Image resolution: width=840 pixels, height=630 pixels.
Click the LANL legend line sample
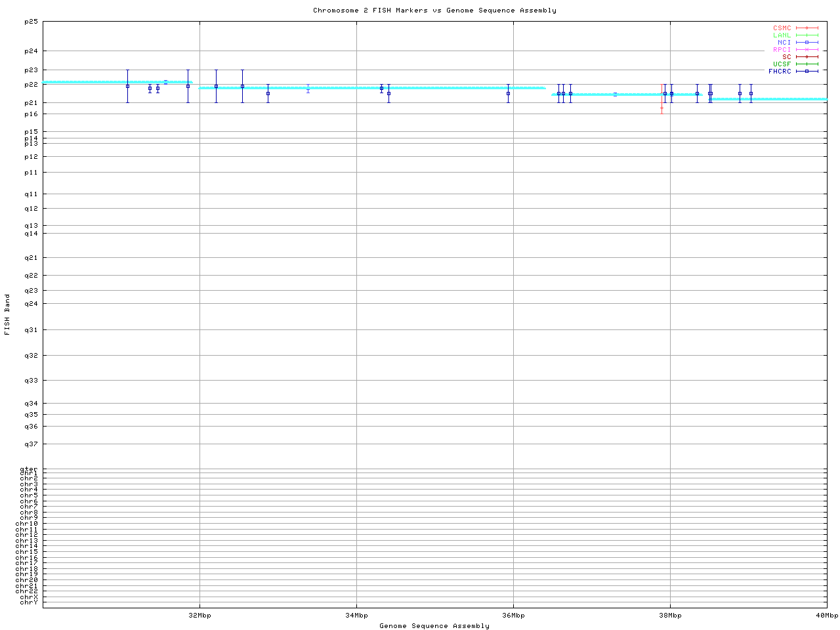point(807,35)
